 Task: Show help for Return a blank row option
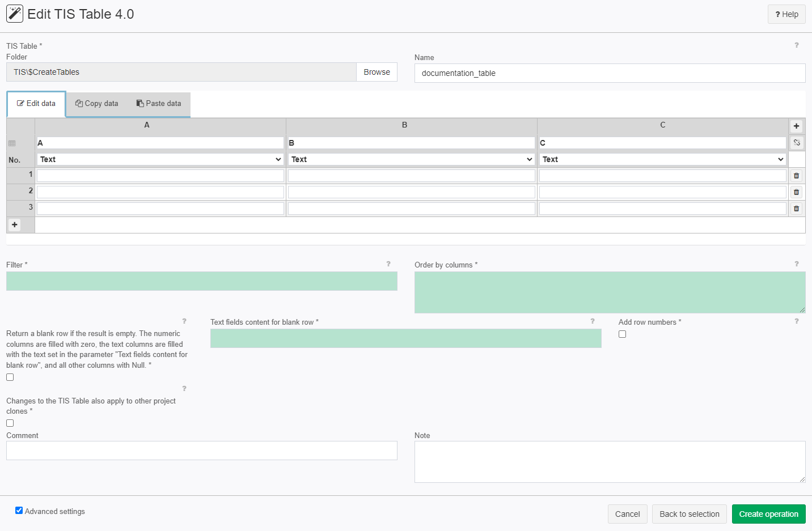click(x=184, y=321)
